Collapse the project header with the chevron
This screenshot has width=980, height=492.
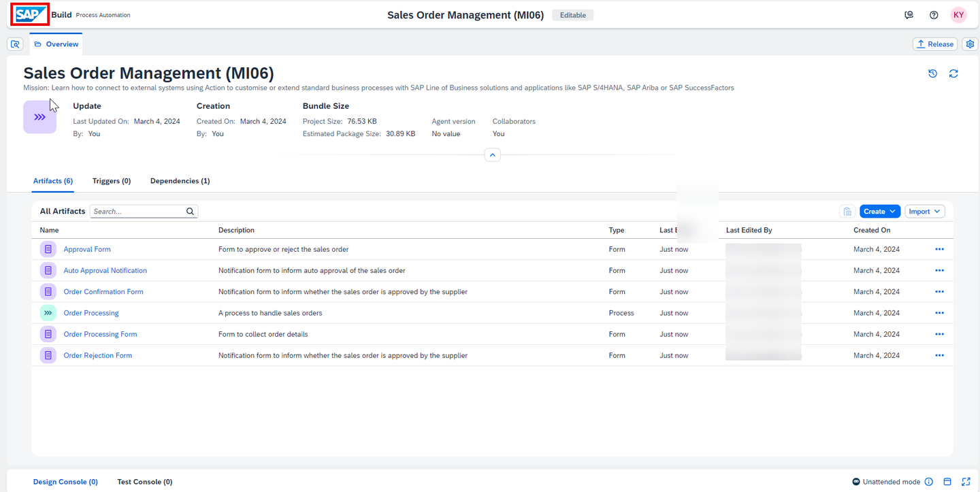[x=492, y=155]
